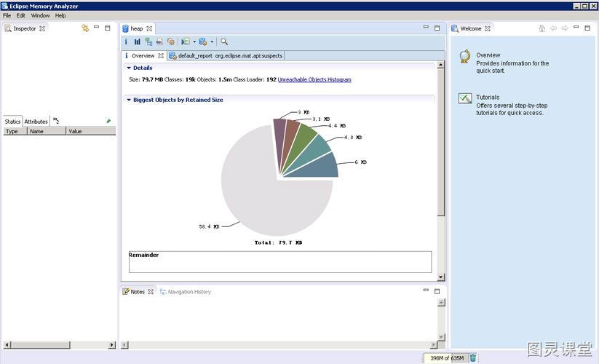Click the Query Browser icon

(203, 41)
